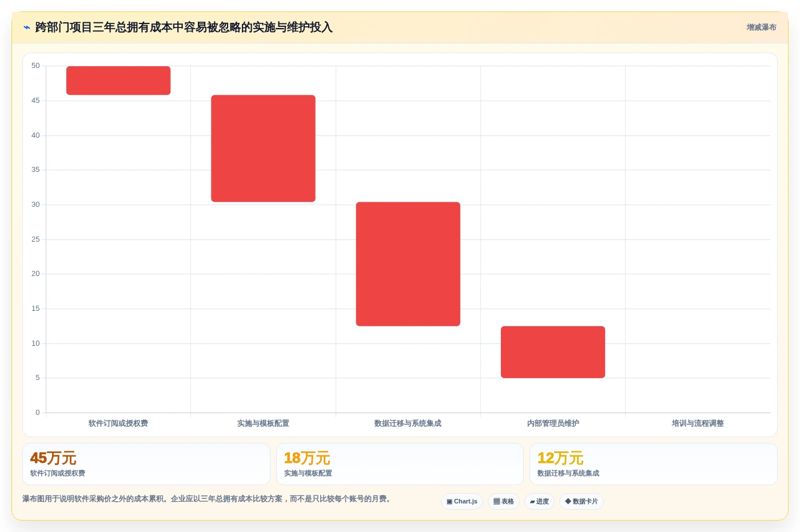
Task: Click the 18万元 data card
Action: tap(400, 464)
